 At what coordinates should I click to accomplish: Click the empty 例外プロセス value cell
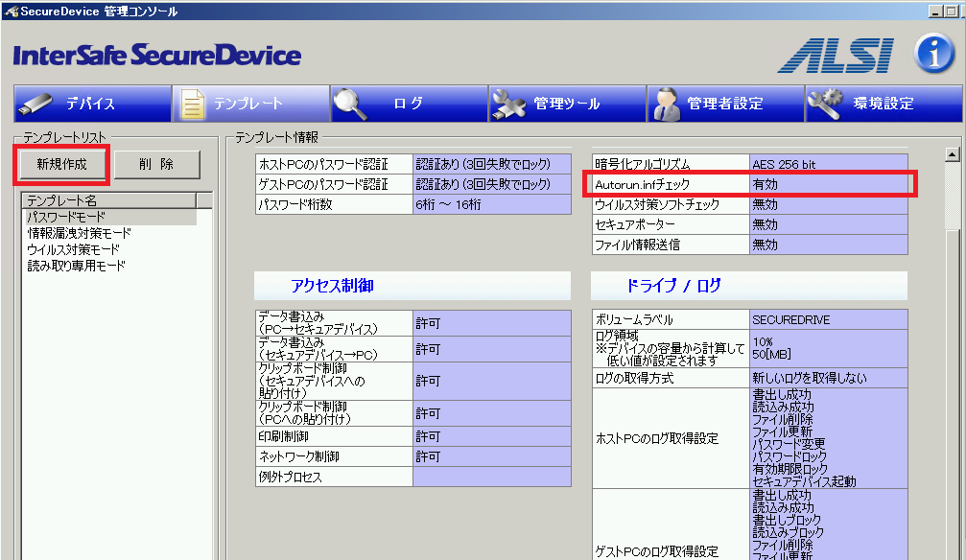pyautogui.click(x=491, y=477)
